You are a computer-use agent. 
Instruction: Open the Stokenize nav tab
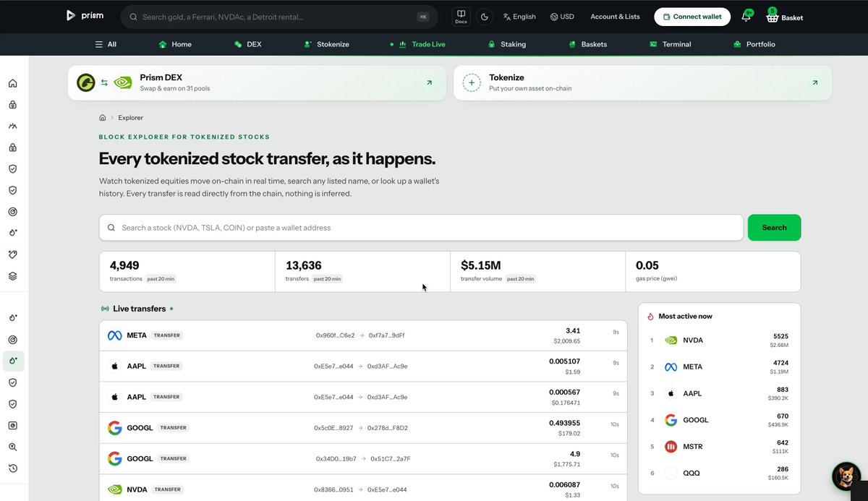pyautogui.click(x=327, y=44)
